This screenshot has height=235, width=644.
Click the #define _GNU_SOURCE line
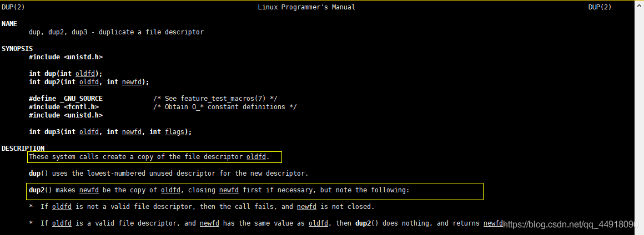coord(66,99)
